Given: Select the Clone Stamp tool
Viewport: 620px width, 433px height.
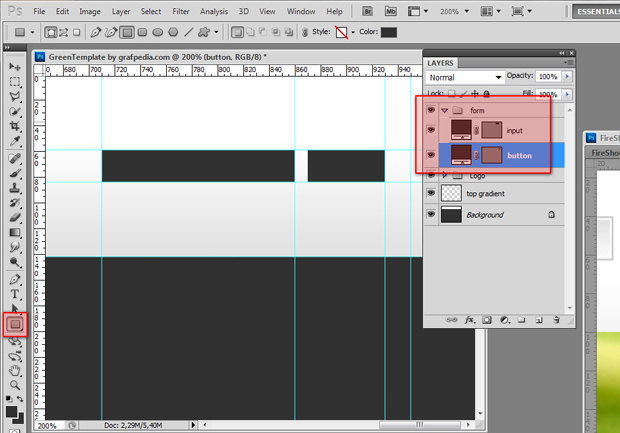Looking at the screenshot, I should 15,188.
